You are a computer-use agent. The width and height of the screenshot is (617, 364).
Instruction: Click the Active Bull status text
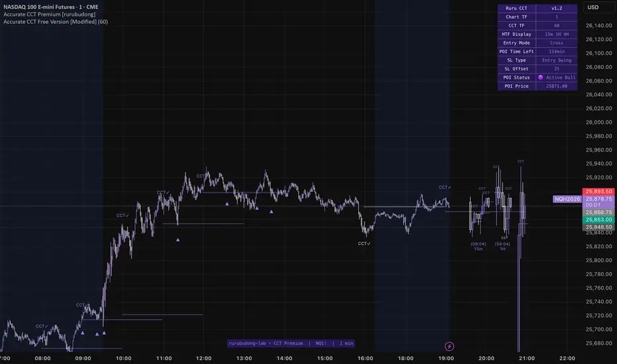[x=561, y=77]
